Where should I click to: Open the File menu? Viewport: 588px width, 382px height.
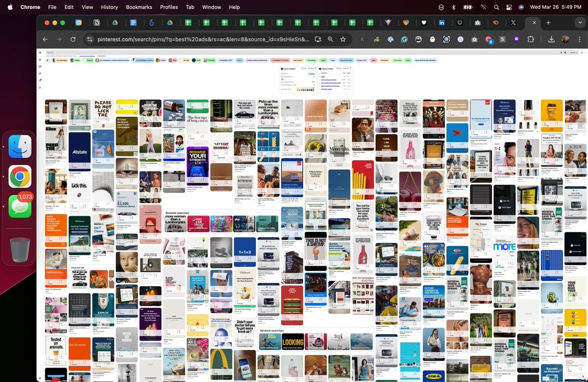tap(52, 7)
